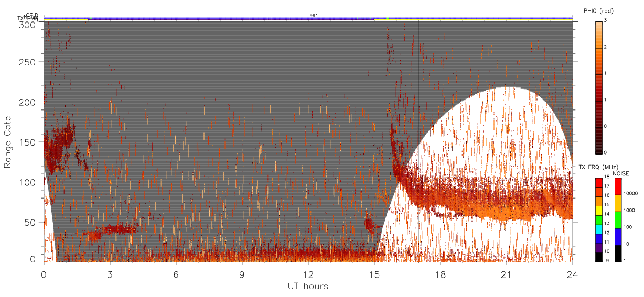This screenshot has height=297, width=644.
Task: Pick the cyan 12–13 MHz TX FRQ swatch
Action: (598, 228)
